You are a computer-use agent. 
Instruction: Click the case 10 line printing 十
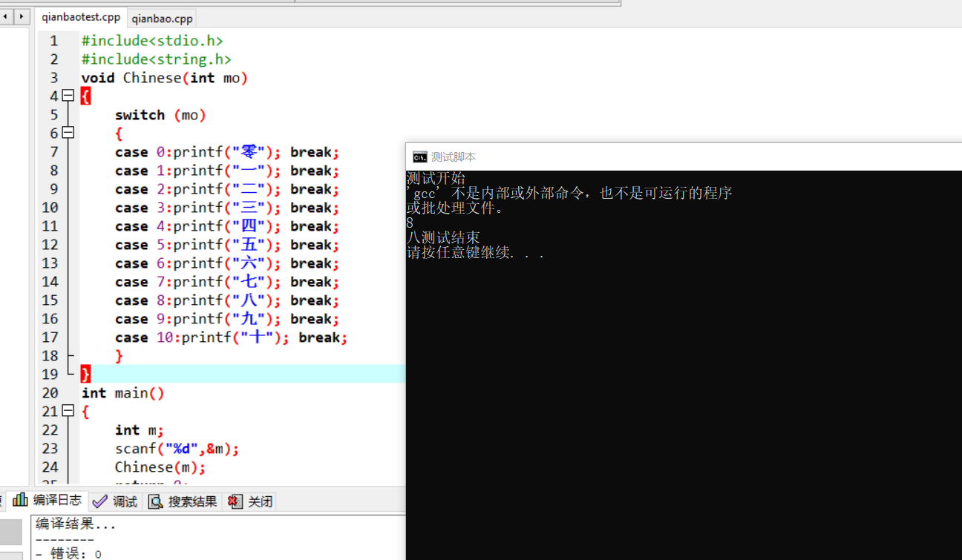click(x=232, y=337)
